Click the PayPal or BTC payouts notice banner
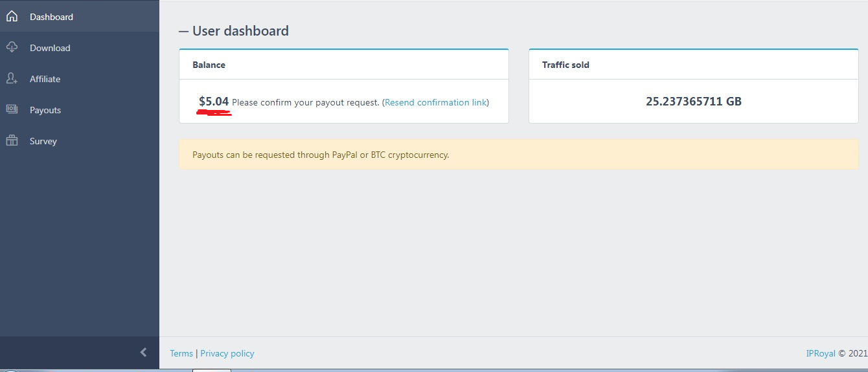 518,155
